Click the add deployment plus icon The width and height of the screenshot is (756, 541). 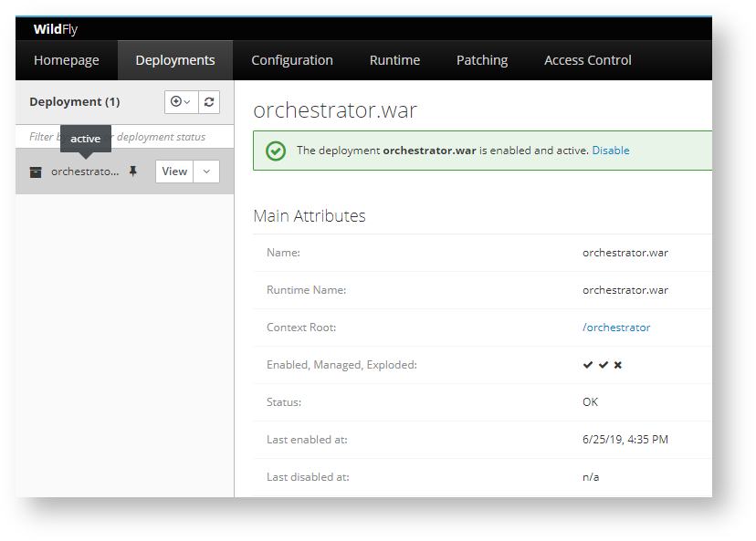point(181,102)
